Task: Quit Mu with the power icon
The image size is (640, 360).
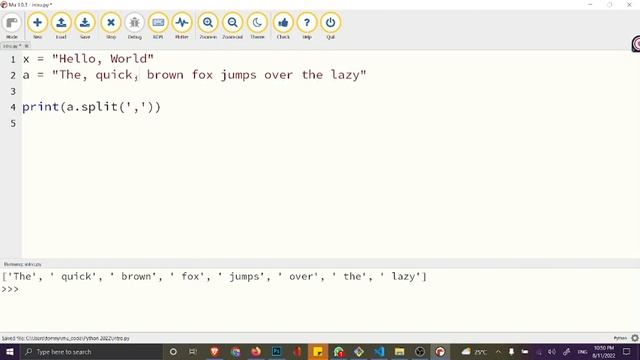Action: coord(330,26)
